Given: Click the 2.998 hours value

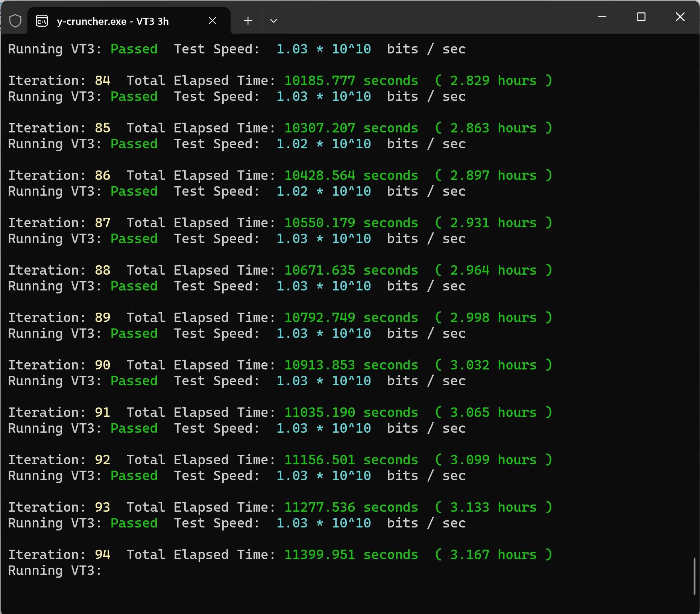Looking at the screenshot, I should (493, 318).
